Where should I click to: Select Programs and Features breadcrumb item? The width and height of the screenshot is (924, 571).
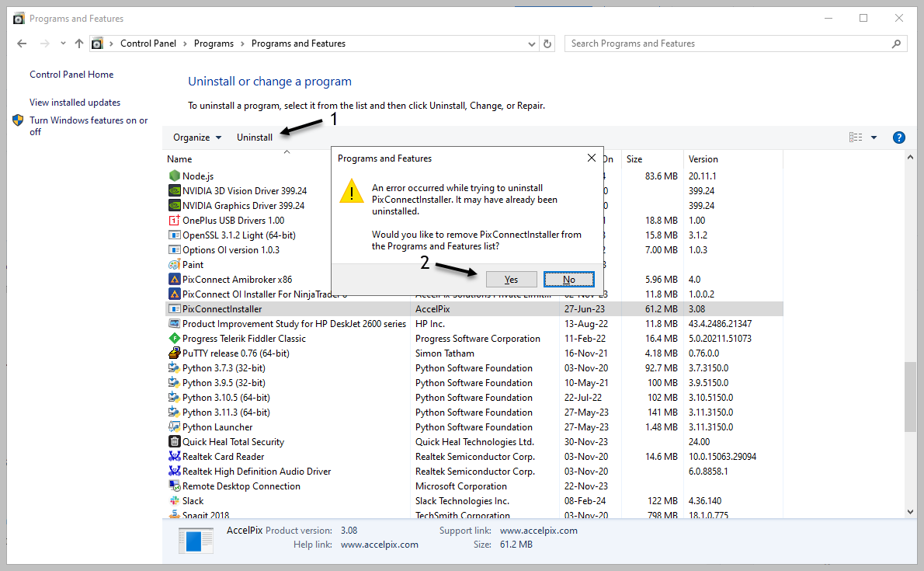coord(298,44)
